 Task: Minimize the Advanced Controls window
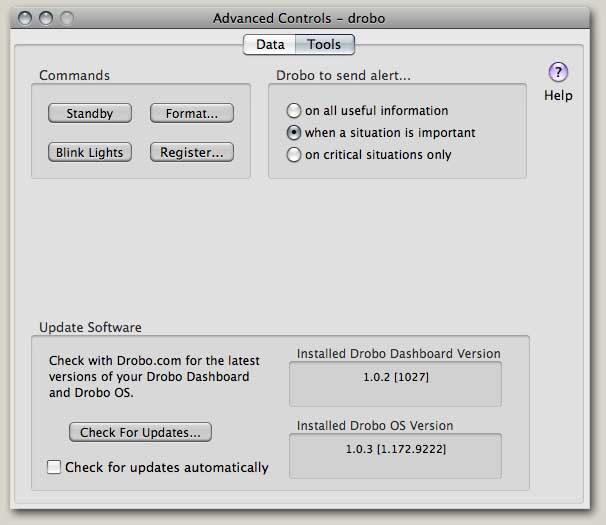pyautogui.click(x=46, y=18)
